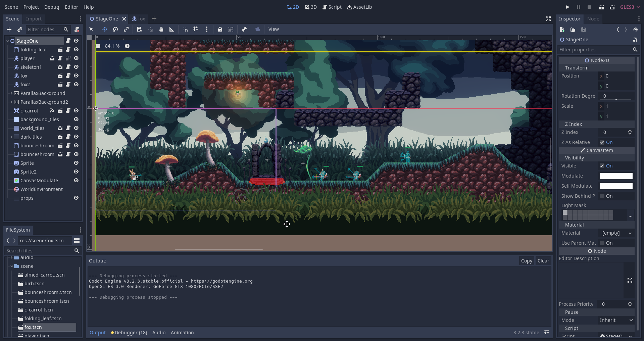Play the current scene clapper icon

coord(601,7)
